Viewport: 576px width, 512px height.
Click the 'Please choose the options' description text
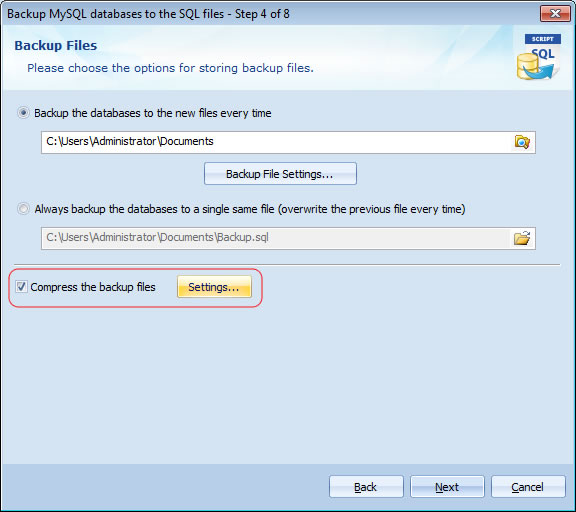[x=170, y=68]
